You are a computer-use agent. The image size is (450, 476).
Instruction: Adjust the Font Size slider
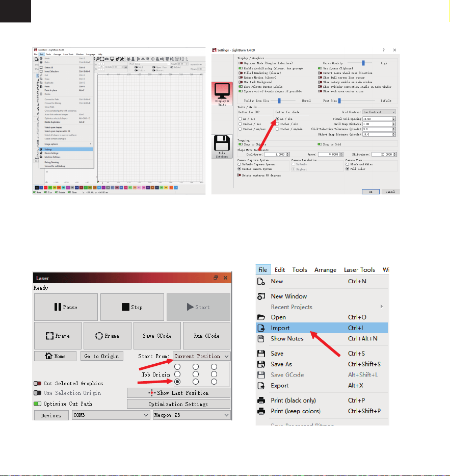[339, 101]
